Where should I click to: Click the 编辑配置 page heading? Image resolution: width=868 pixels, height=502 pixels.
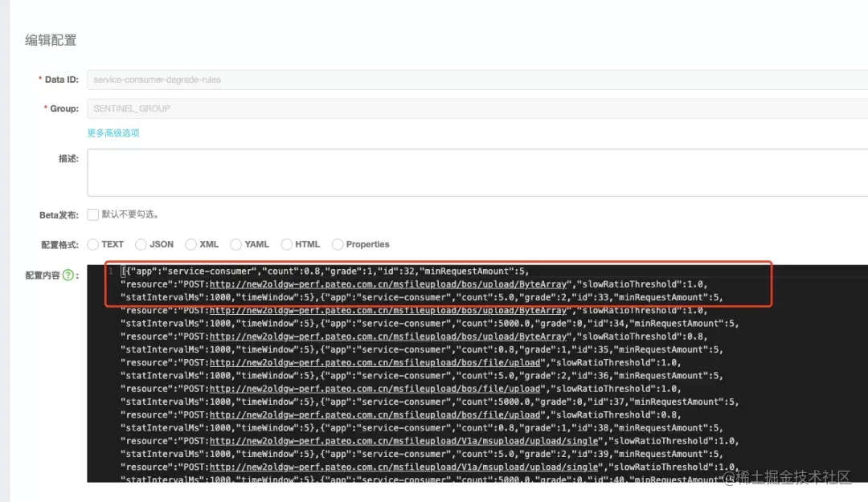51,40
